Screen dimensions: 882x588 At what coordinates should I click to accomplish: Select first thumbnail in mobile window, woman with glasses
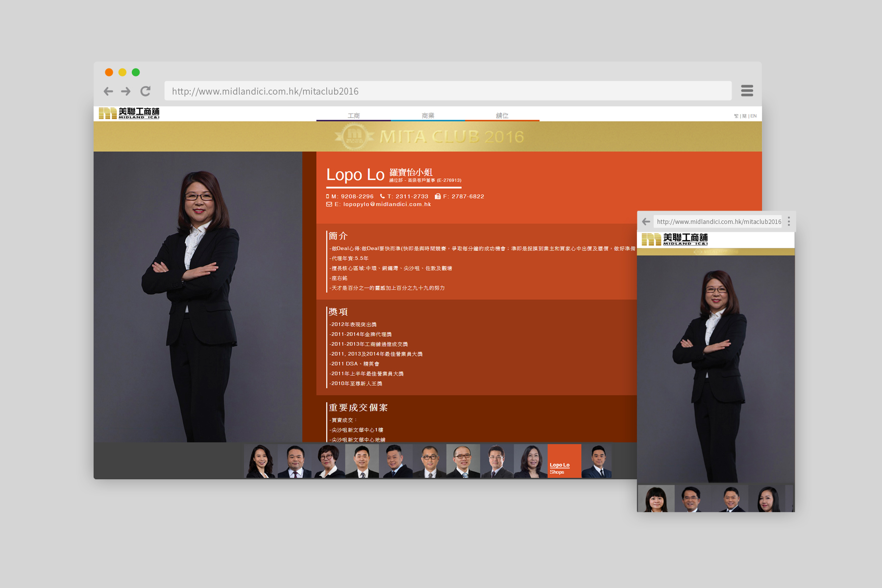point(656,498)
